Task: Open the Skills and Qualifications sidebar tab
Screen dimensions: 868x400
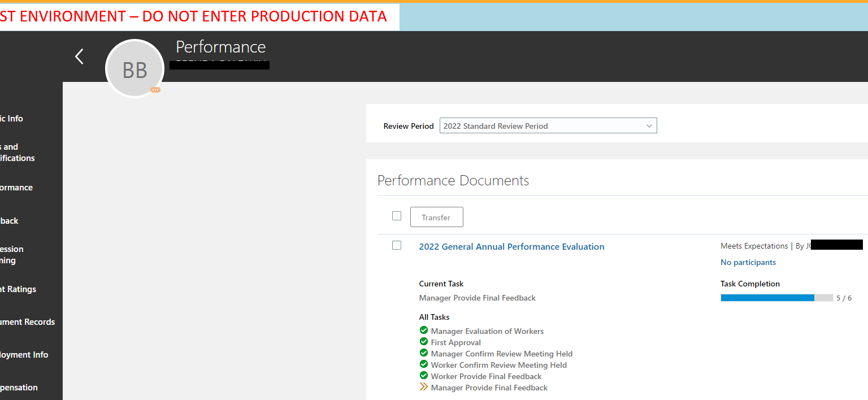Action: point(18,153)
